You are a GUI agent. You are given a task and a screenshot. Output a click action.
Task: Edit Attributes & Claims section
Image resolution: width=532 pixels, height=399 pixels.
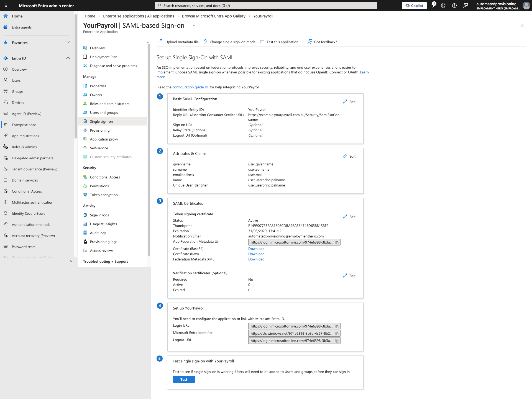349,156
